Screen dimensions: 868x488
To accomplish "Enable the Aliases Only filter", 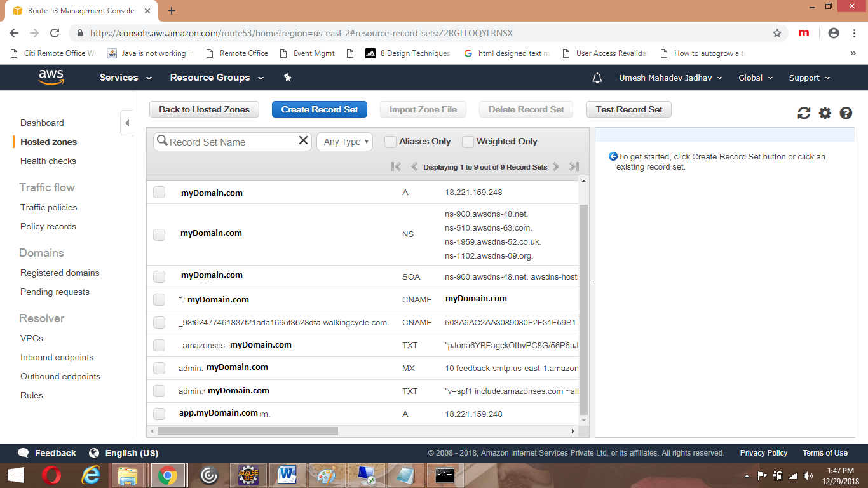I will pos(390,142).
